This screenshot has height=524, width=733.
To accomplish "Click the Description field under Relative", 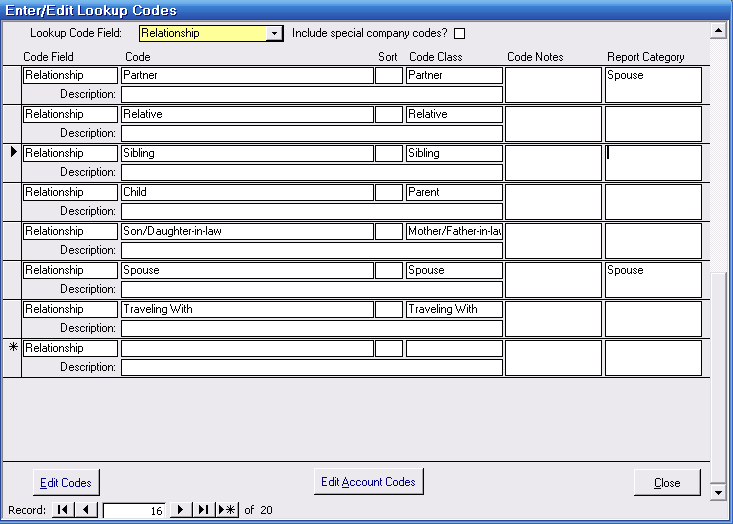I will [311, 133].
